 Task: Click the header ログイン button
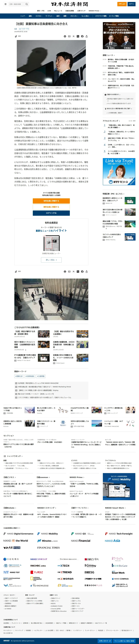tap(132, 4)
